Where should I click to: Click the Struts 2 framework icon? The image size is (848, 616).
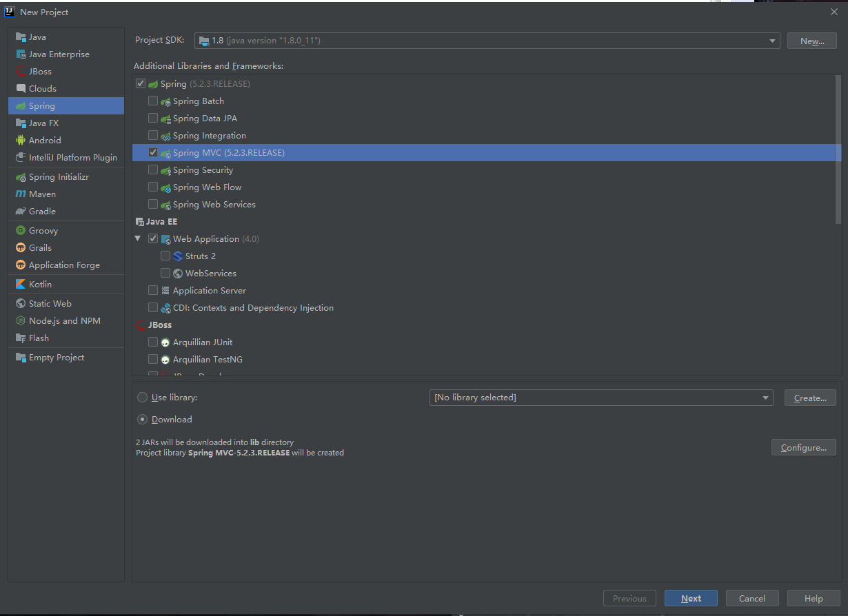pos(178,256)
